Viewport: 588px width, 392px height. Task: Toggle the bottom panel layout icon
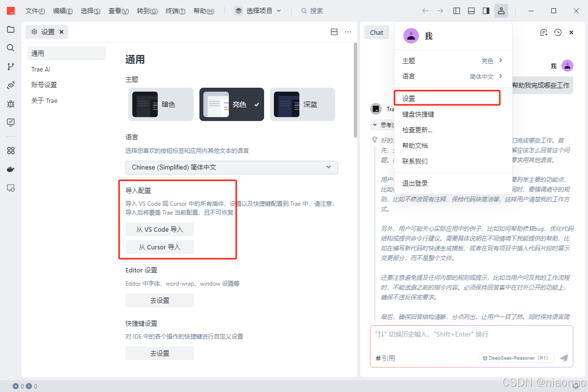click(471, 11)
